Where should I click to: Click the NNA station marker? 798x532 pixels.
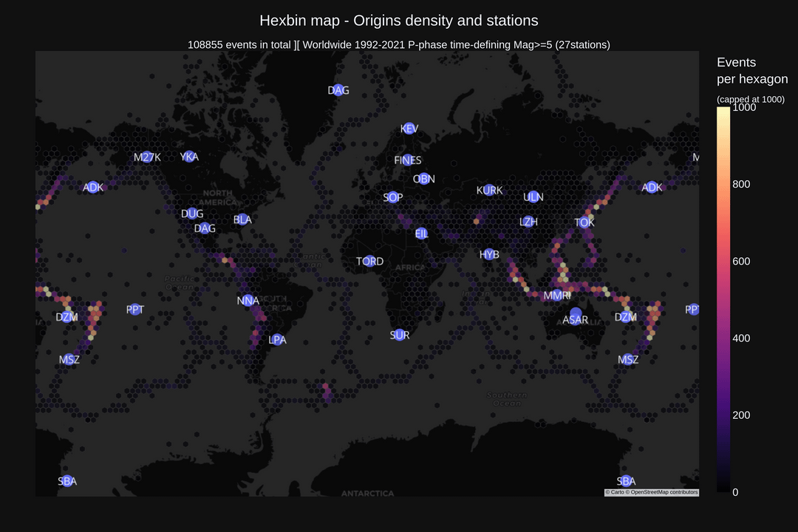point(248,300)
